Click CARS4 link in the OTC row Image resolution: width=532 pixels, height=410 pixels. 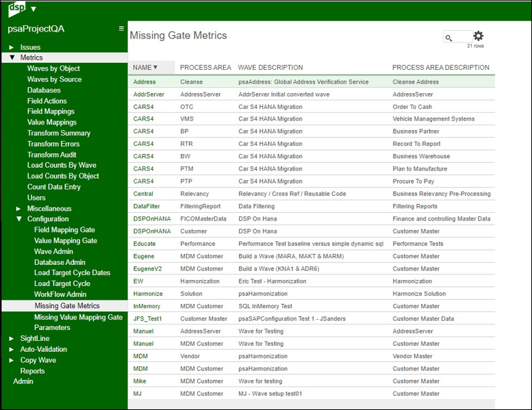point(143,107)
